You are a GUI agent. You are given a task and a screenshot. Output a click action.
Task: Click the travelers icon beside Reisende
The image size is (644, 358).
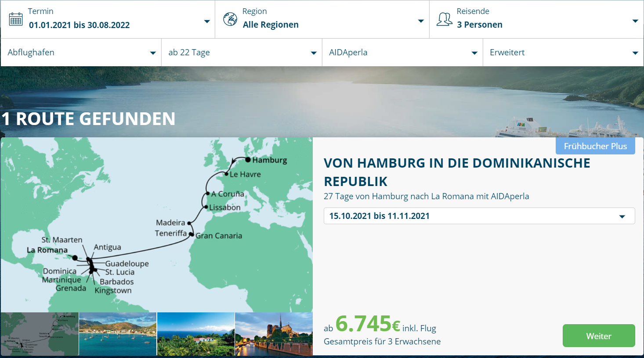click(x=444, y=19)
